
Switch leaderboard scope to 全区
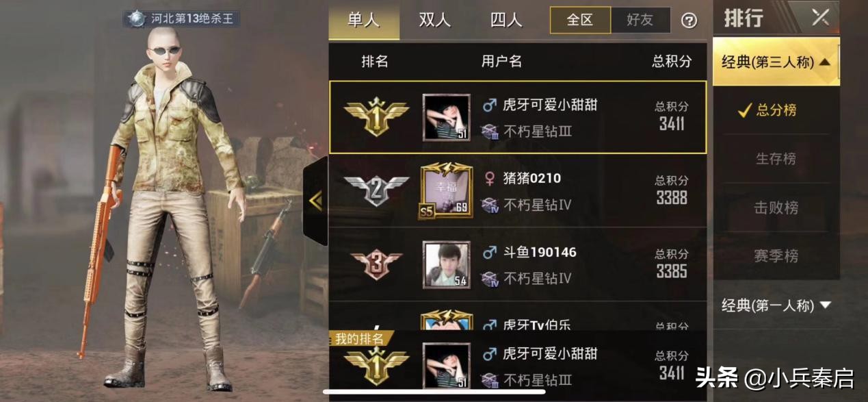click(x=580, y=20)
